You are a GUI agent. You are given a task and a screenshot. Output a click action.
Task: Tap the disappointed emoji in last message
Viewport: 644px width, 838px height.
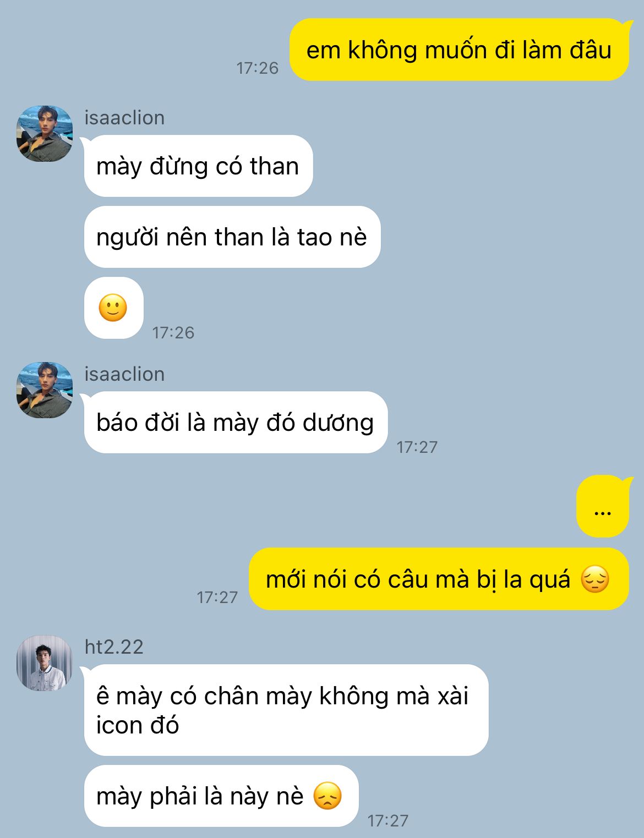tap(328, 796)
